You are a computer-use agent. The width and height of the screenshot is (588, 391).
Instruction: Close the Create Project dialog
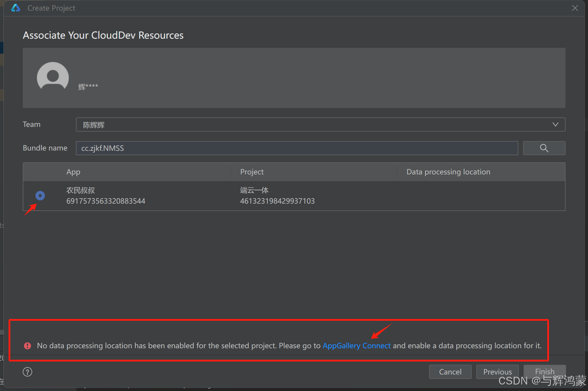575,8
